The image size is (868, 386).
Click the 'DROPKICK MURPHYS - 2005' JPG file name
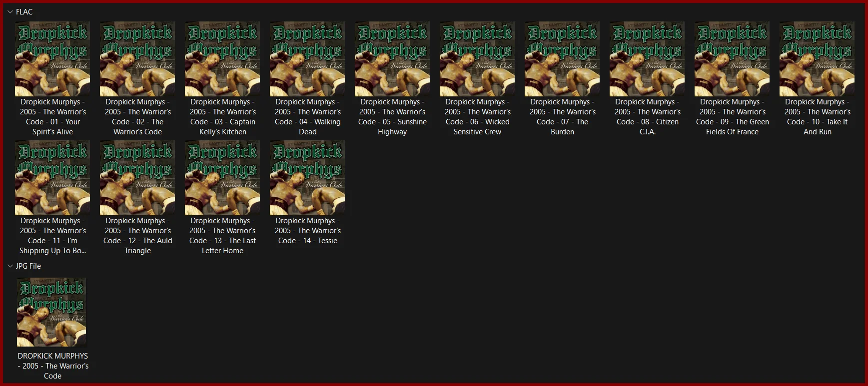[52, 366]
